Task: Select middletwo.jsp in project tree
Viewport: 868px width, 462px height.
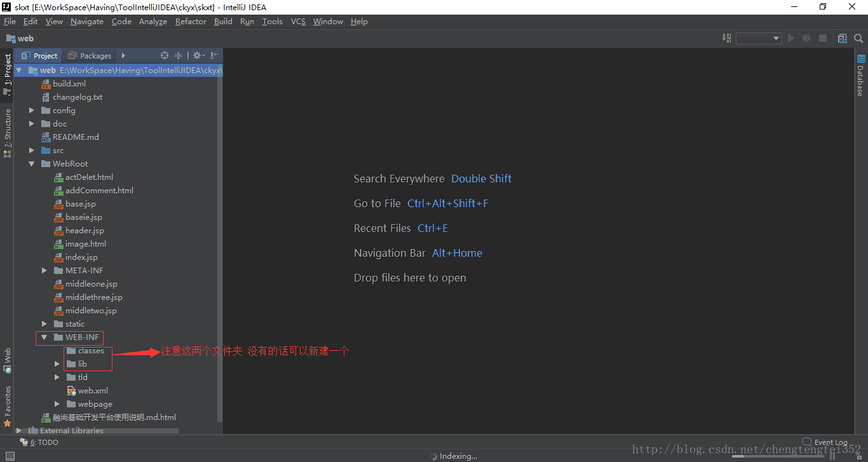Action: (x=85, y=311)
